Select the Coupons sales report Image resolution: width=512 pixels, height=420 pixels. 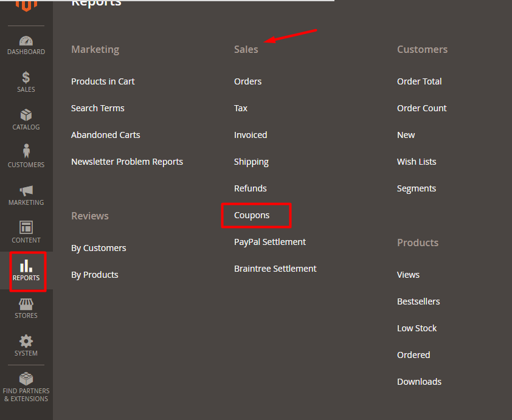point(252,215)
